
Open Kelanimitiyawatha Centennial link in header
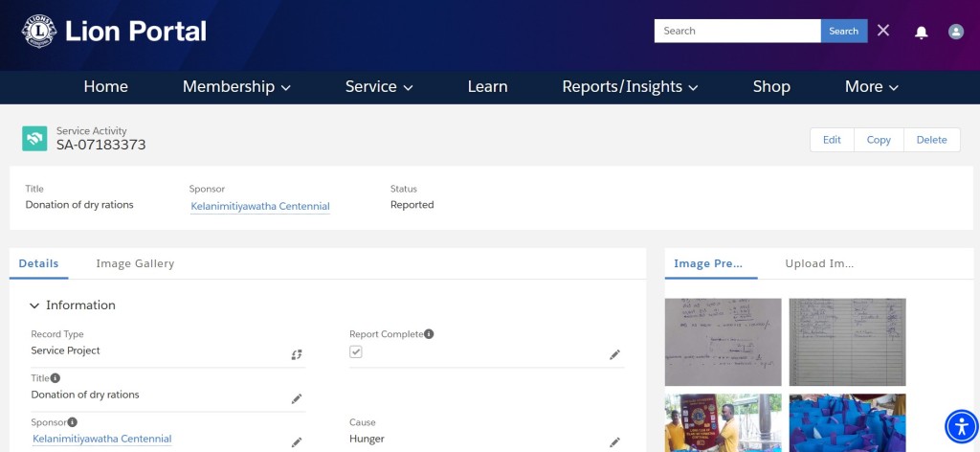click(x=260, y=206)
